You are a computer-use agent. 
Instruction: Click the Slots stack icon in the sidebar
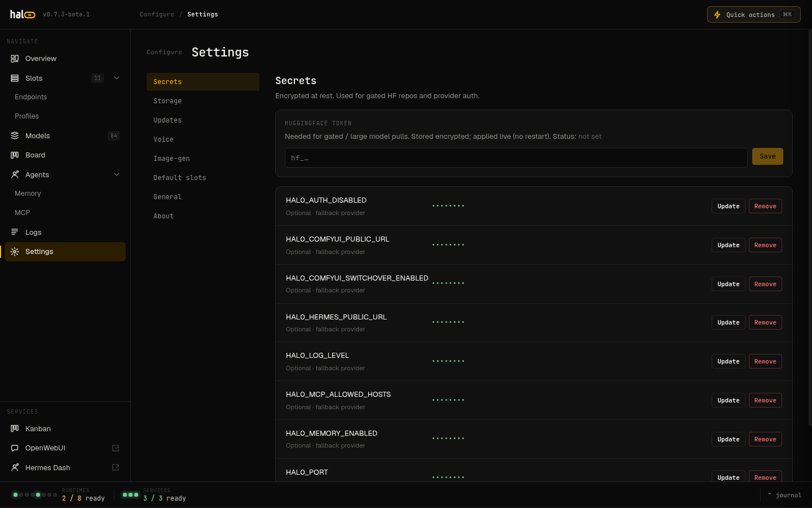point(15,78)
